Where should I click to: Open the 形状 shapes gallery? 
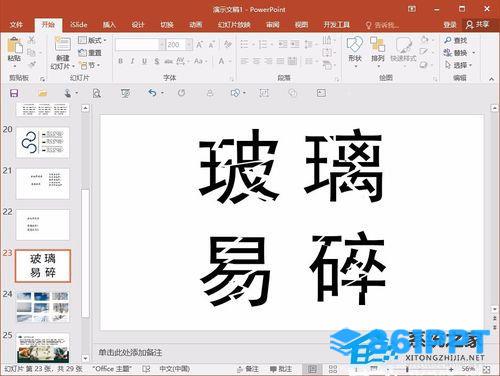click(x=355, y=51)
